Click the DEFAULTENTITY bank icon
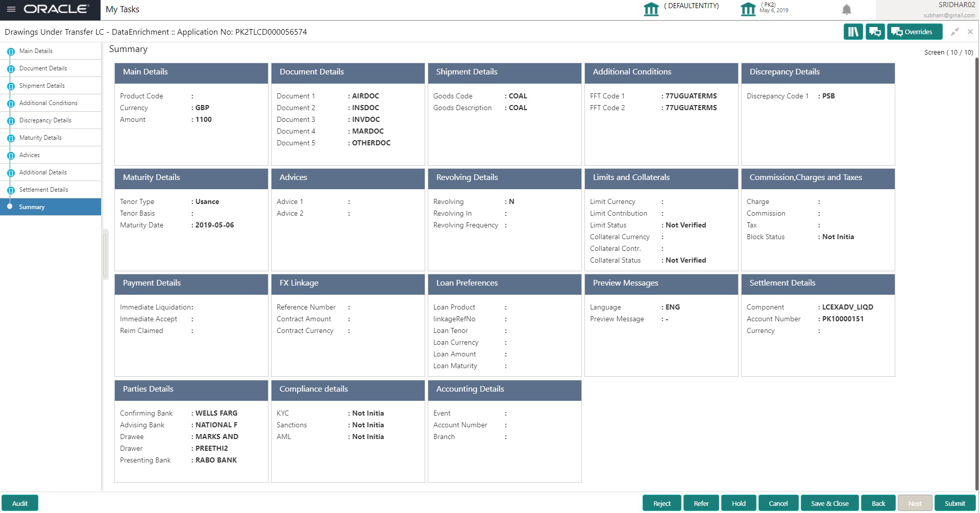This screenshot has width=980, height=513. [x=651, y=9]
